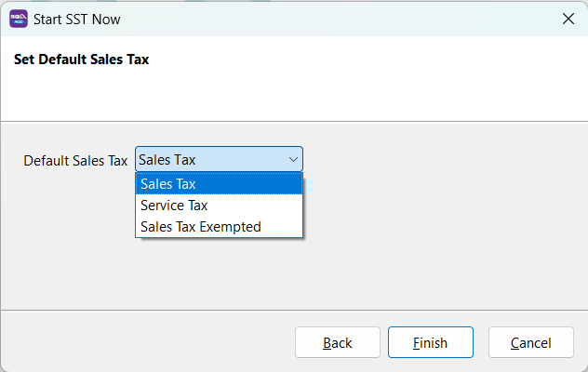Click the SQL Account app icon in title bar

pos(18,19)
